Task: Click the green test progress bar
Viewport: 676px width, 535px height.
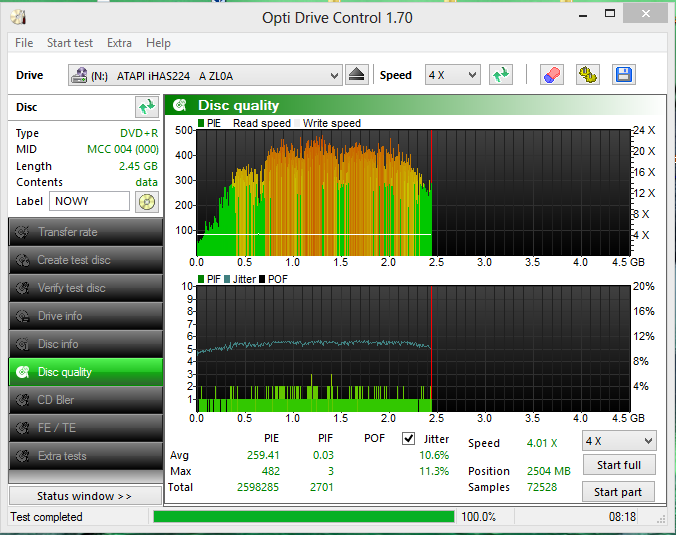Action: pos(304,516)
